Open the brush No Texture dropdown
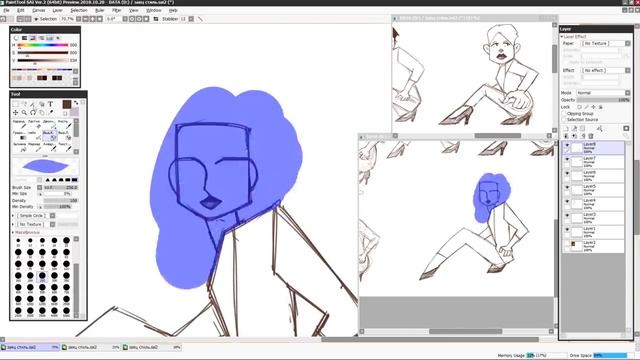Image resolution: width=640 pixels, height=360 pixels. click(x=52, y=224)
